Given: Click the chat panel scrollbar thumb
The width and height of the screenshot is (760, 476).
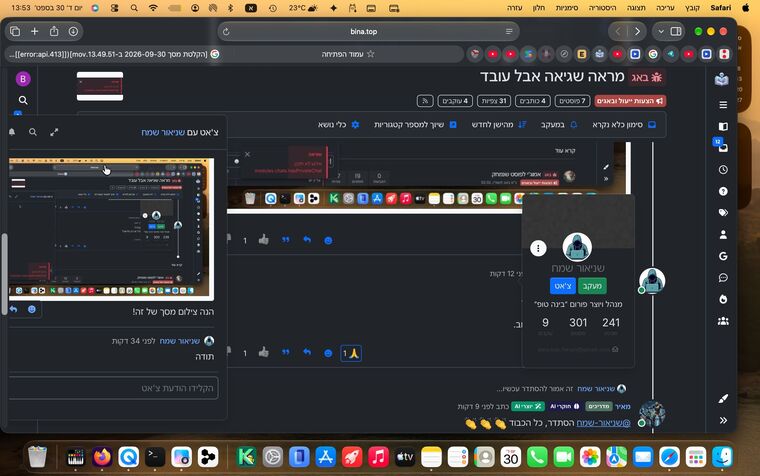Looking at the screenshot, I should [4, 274].
